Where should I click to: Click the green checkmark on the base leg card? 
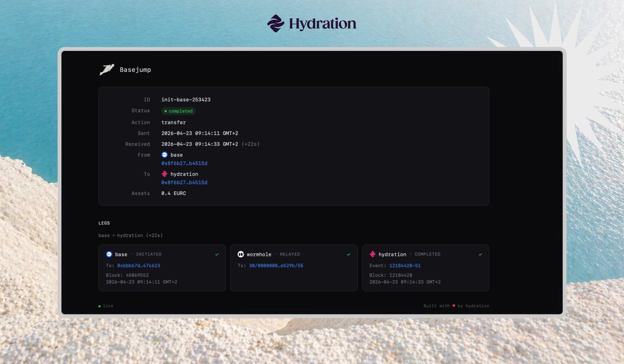(217, 254)
